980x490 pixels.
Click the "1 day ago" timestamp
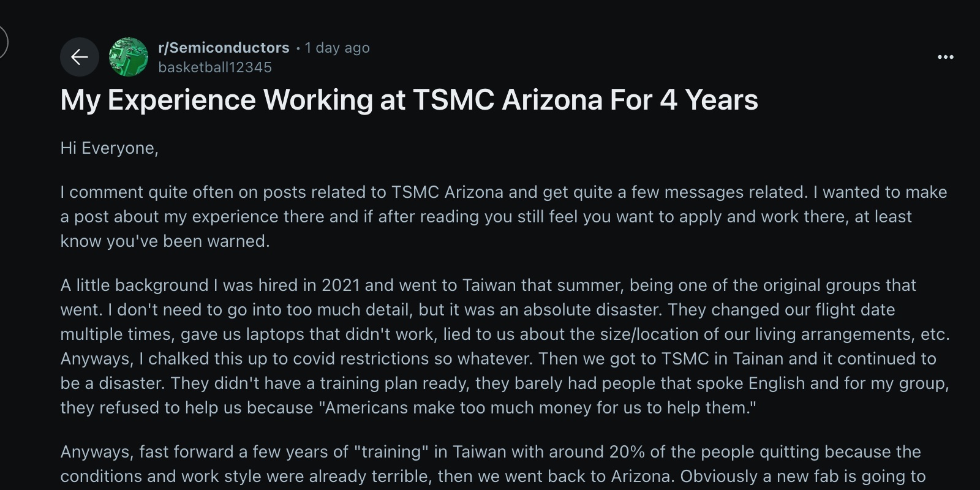coord(337,48)
